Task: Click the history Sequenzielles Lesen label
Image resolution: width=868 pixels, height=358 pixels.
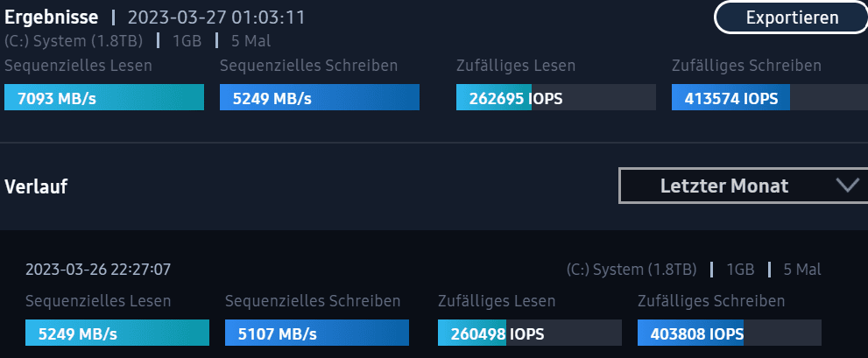Action: coord(98,301)
